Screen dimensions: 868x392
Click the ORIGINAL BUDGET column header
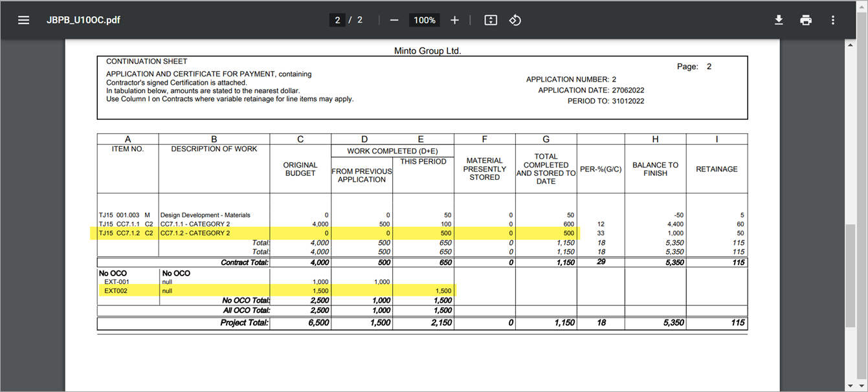pos(300,169)
